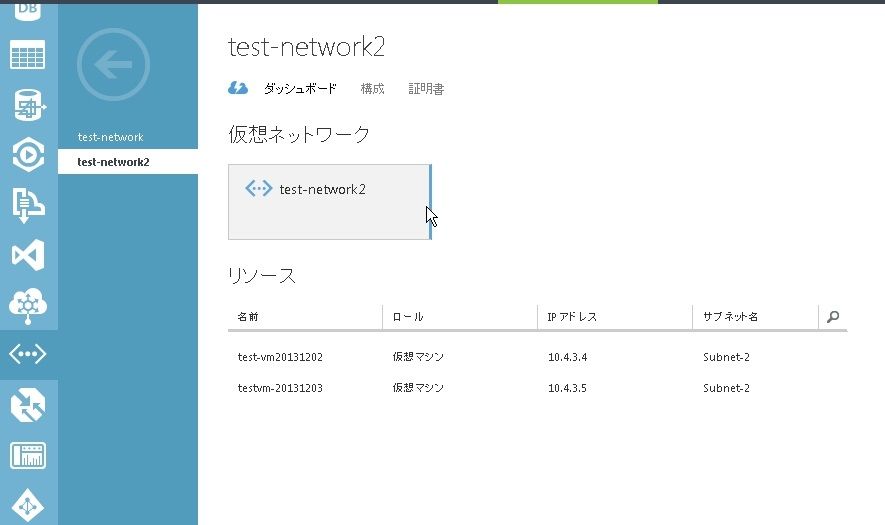The image size is (885, 525).
Task: Switch to the 構成 tab
Action: point(373,89)
